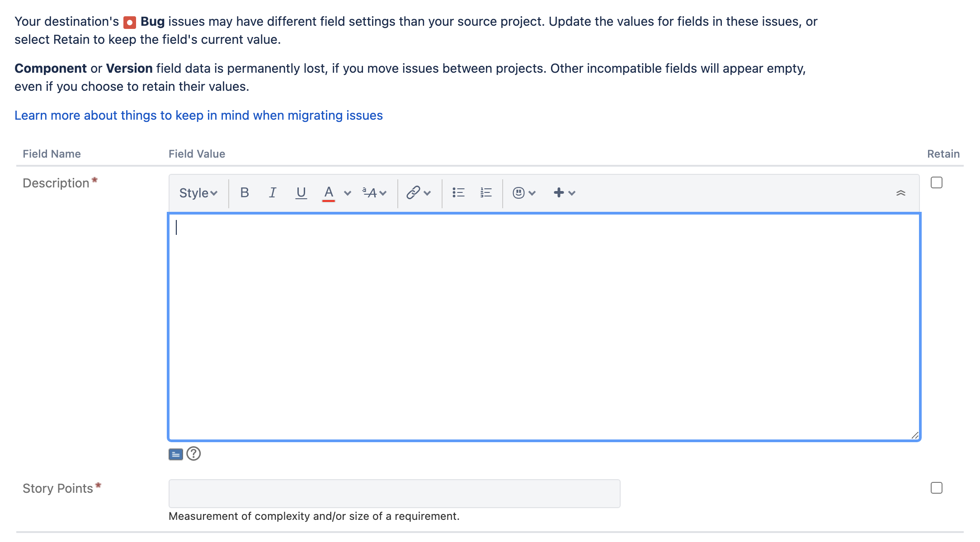The height and width of the screenshot is (542, 980).
Task: Collapse the editor toolbar with double chevron
Action: [x=900, y=193]
